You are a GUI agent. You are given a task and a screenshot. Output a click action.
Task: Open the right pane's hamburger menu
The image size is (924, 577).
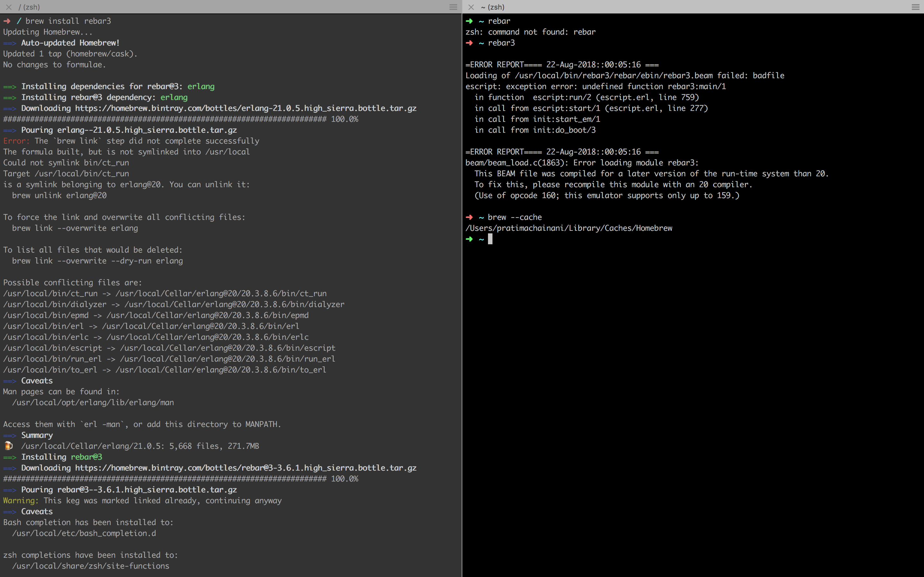click(915, 7)
